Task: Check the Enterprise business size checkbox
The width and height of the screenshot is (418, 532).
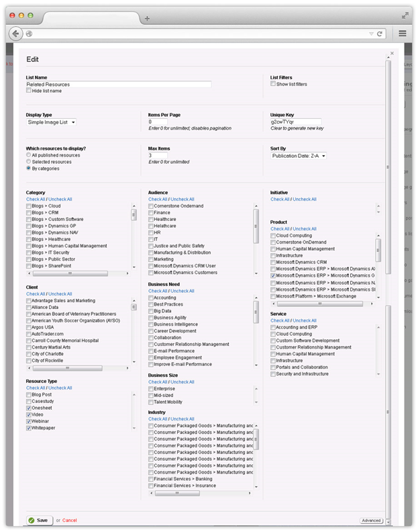Action: 151,389
